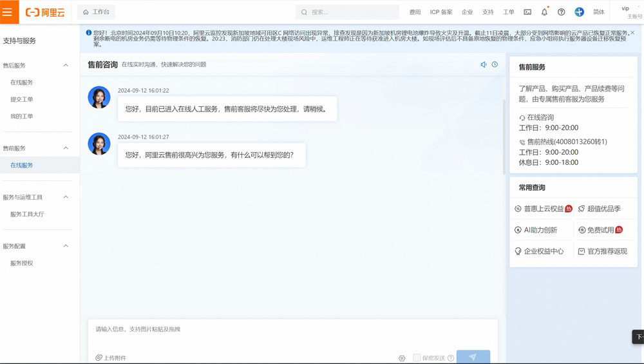Image resolution: width=644 pixels, height=364 pixels.
Task: Collapse the 服务与运维工具 section
Action: [x=66, y=196]
